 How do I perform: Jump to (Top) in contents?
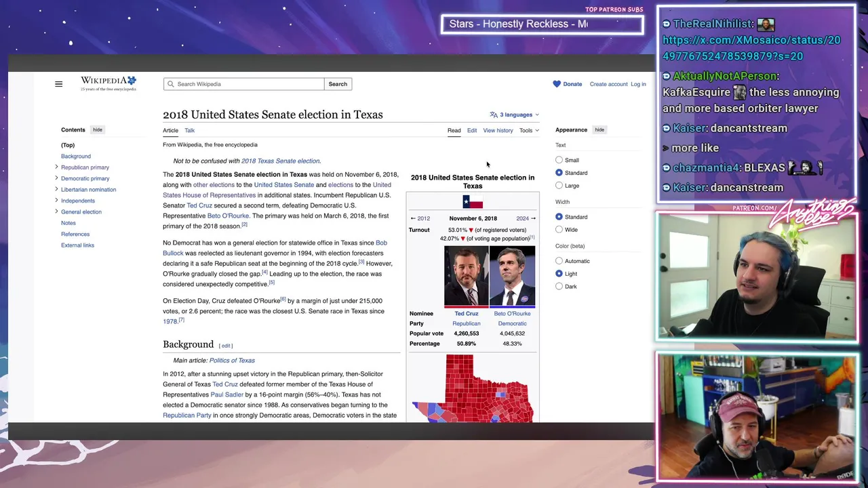pos(68,145)
